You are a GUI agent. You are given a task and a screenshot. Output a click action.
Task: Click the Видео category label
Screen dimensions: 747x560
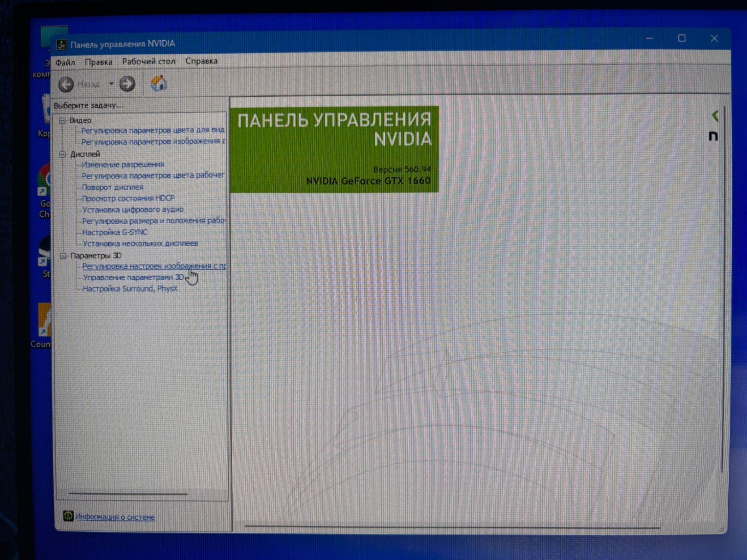pos(80,120)
